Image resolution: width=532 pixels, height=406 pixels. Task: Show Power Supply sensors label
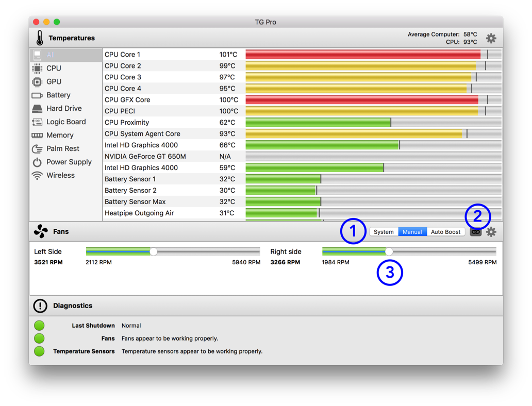click(69, 162)
